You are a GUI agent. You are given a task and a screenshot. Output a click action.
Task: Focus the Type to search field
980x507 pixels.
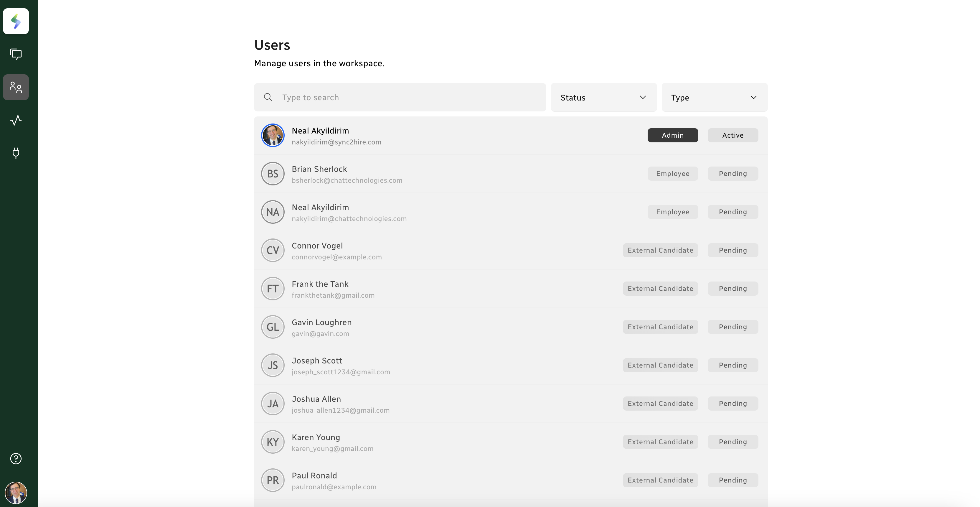(400, 98)
